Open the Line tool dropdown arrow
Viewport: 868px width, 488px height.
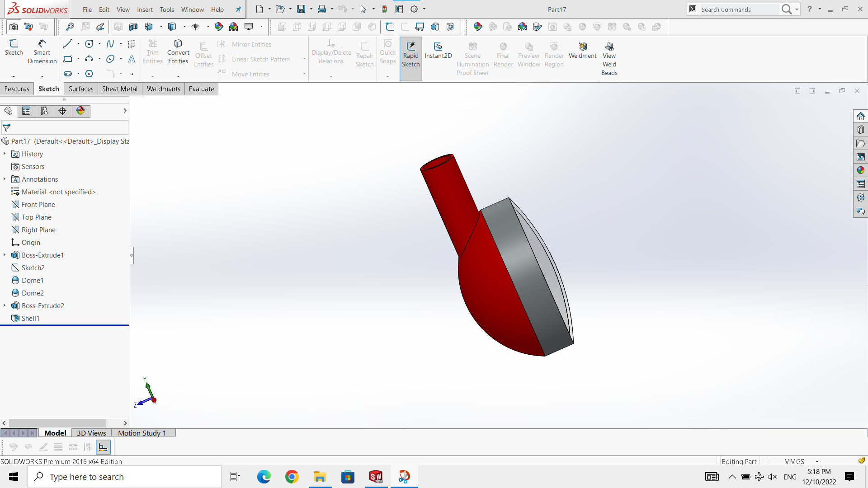(x=78, y=44)
